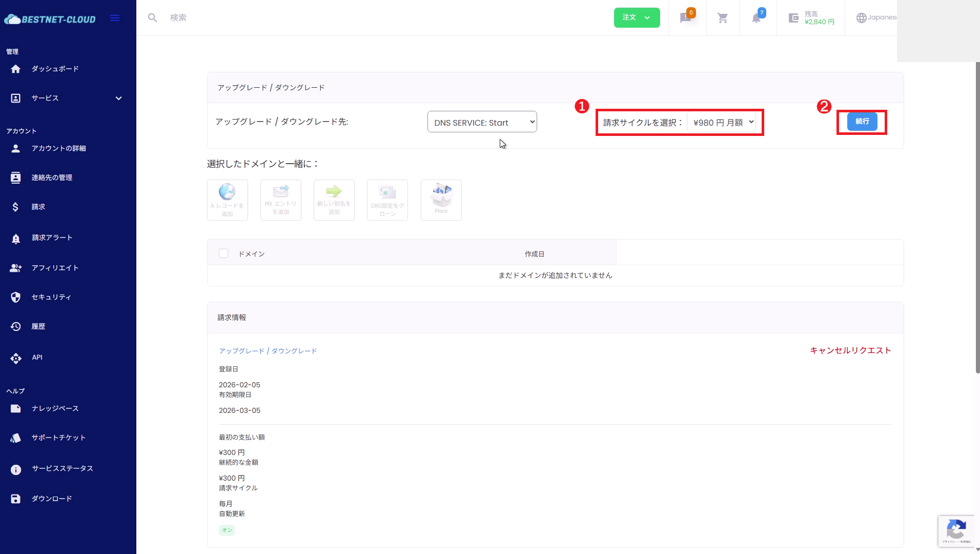Expand the green 注文 dropdown button

point(637,17)
